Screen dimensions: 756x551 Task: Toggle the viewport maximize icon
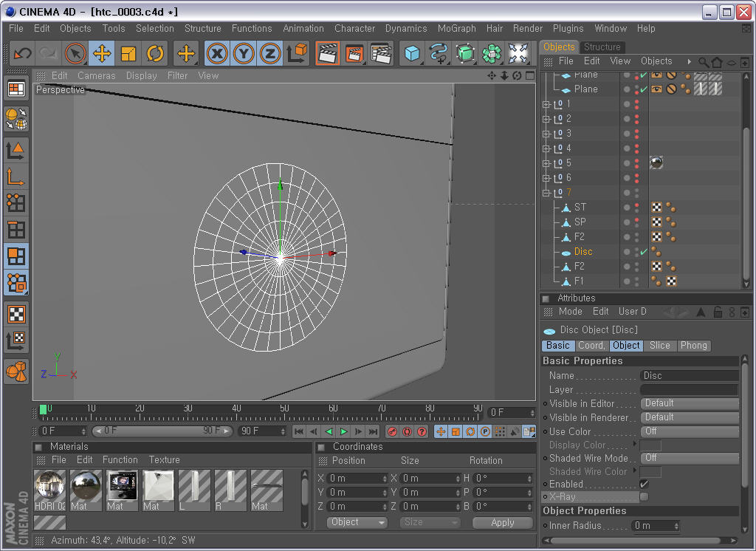pos(530,76)
